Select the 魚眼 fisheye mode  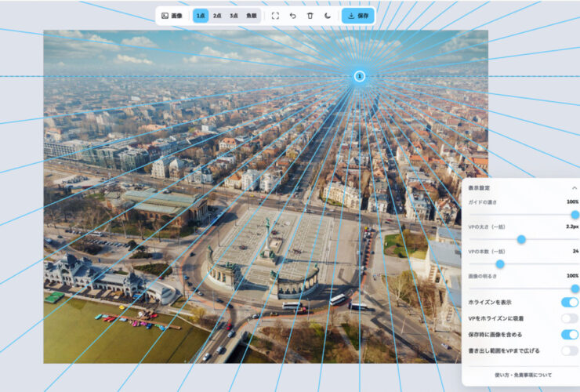tap(252, 16)
